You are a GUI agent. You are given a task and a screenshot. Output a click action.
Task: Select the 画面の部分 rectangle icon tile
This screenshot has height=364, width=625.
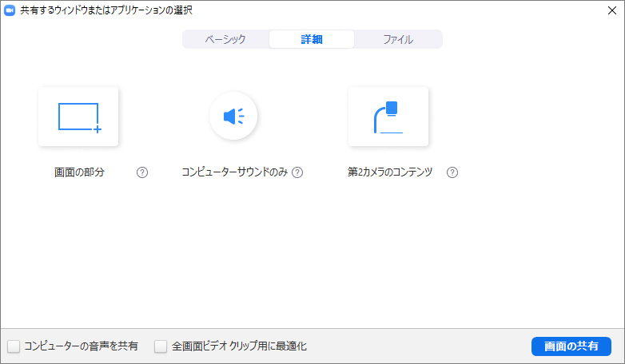pos(78,117)
